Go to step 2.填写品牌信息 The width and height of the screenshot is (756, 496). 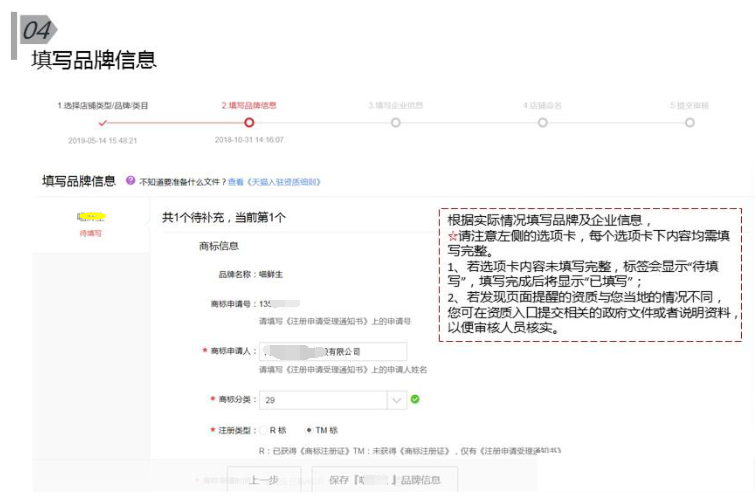[x=249, y=106]
